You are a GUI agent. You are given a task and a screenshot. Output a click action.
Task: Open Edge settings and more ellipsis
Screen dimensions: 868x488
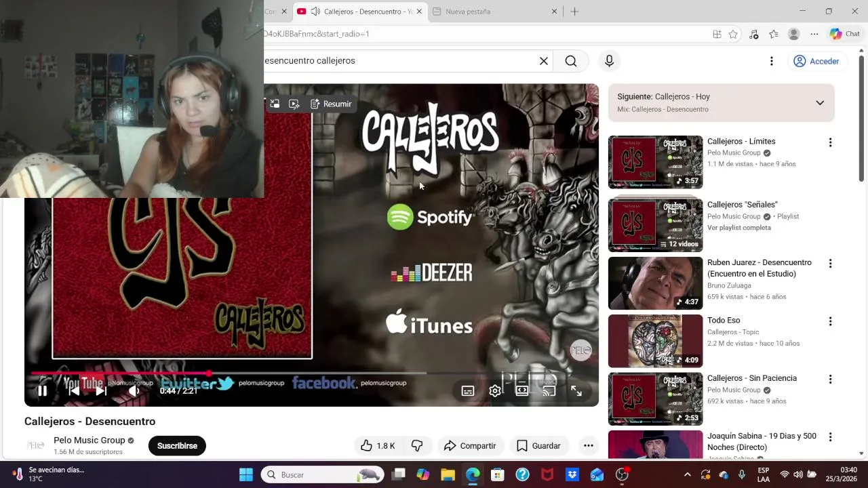pos(814,34)
